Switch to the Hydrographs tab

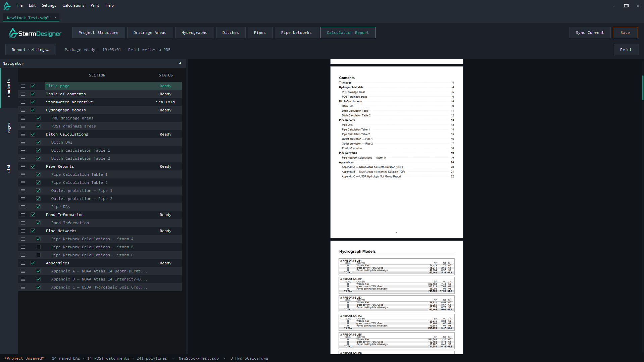pos(194,33)
